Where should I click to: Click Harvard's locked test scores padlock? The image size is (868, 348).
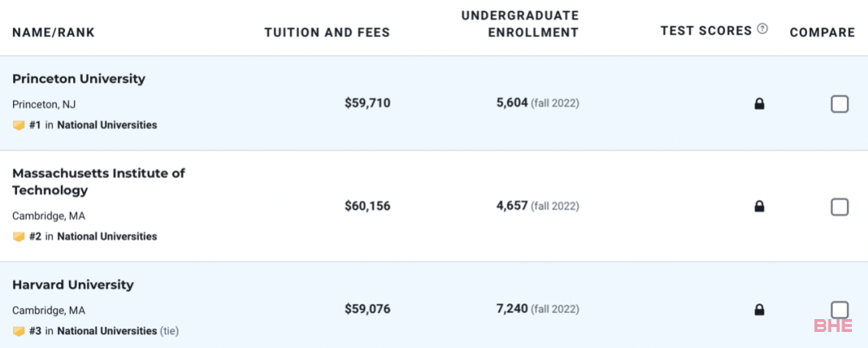point(759,309)
